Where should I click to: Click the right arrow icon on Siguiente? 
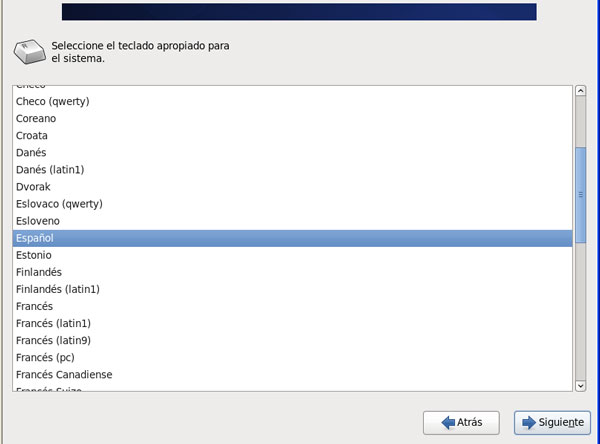(x=529, y=423)
